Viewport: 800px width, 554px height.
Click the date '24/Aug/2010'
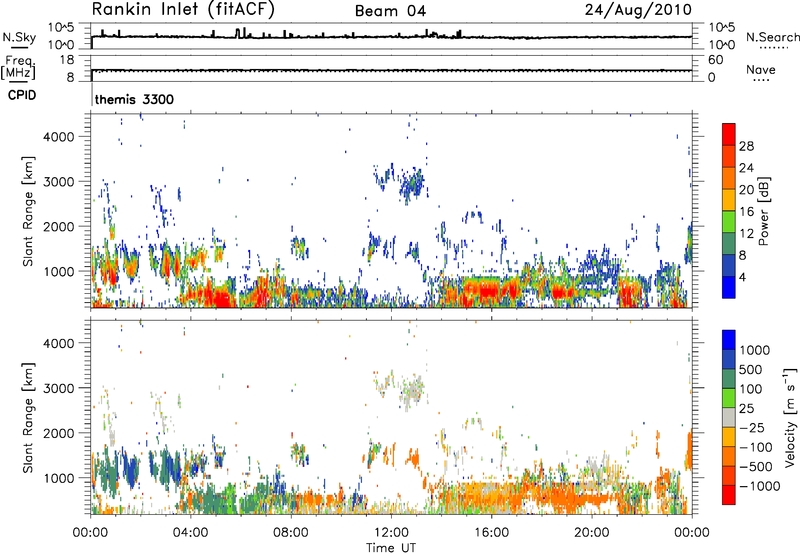point(638,10)
